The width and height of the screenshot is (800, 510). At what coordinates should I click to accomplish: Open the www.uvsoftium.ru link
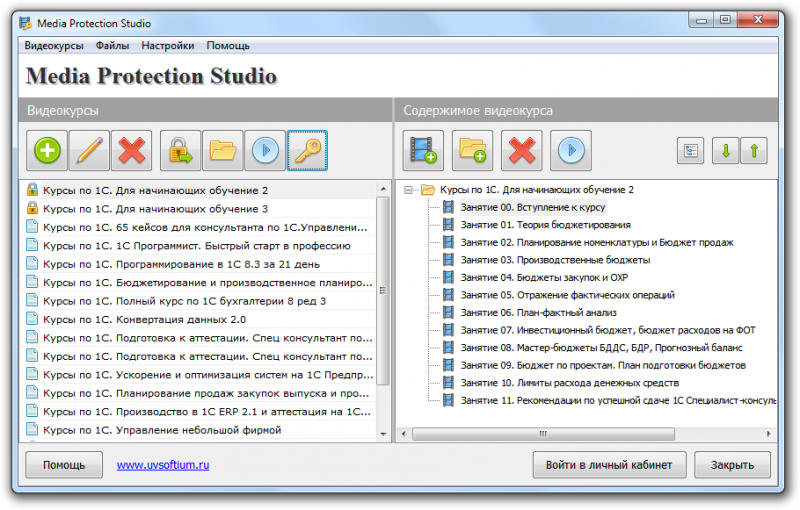[x=163, y=465]
